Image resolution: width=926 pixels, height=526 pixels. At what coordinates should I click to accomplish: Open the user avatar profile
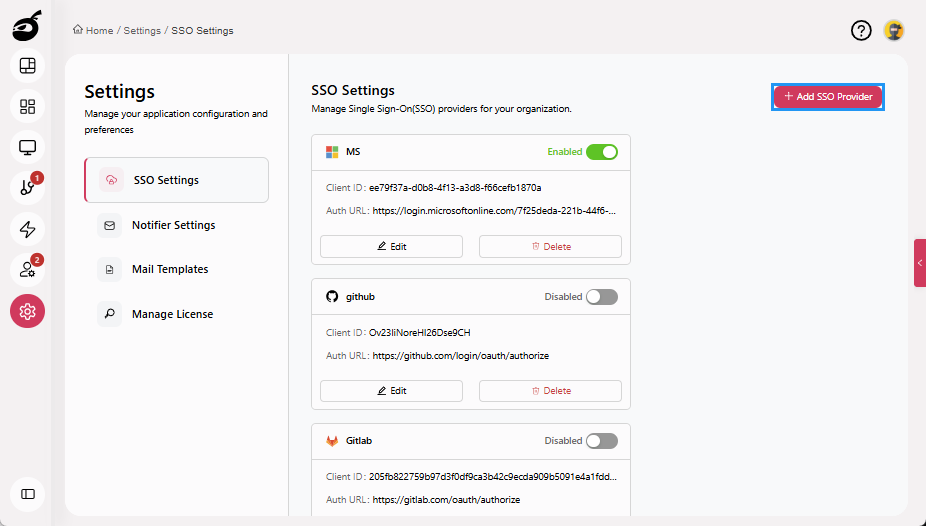click(894, 30)
